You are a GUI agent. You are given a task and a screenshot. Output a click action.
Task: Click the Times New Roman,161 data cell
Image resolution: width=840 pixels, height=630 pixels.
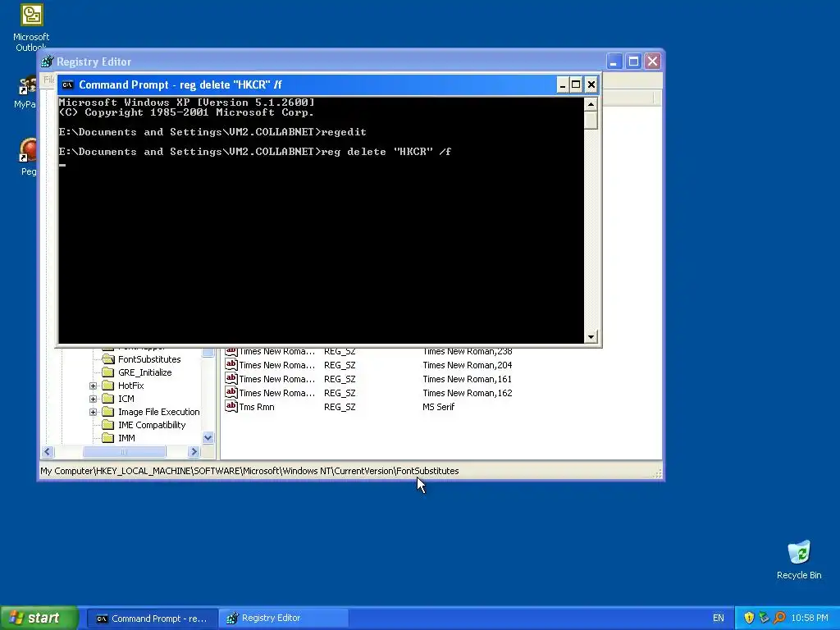(467, 379)
